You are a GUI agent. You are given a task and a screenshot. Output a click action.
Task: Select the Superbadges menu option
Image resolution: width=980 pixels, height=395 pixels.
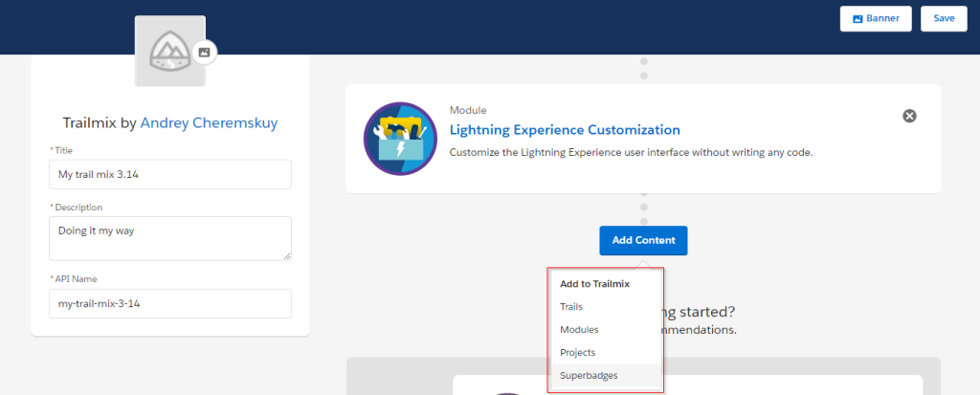tap(589, 376)
